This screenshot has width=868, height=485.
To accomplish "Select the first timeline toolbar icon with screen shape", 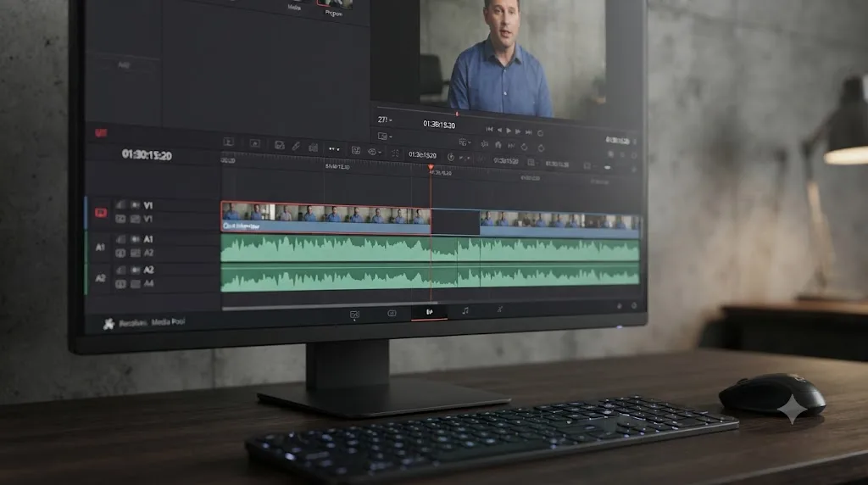I will (228, 142).
